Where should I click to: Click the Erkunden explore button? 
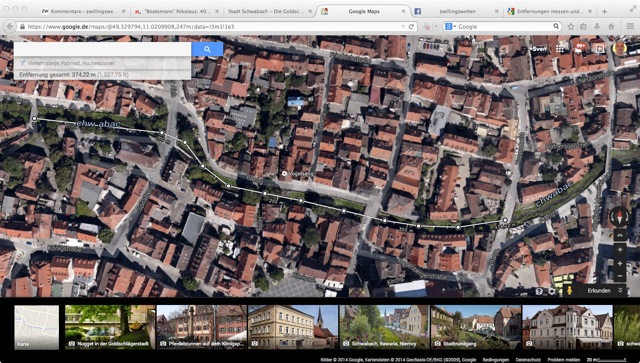click(x=599, y=290)
